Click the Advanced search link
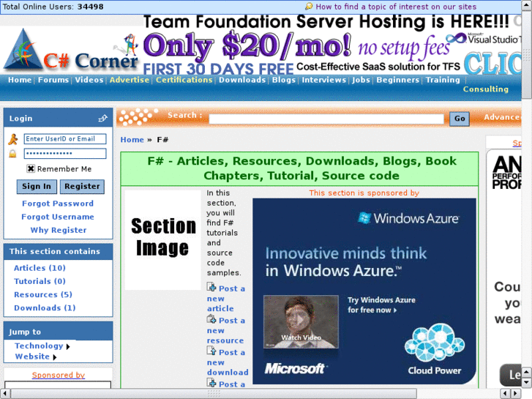The height and width of the screenshot is (399, 532). click(x=503, y=117)
